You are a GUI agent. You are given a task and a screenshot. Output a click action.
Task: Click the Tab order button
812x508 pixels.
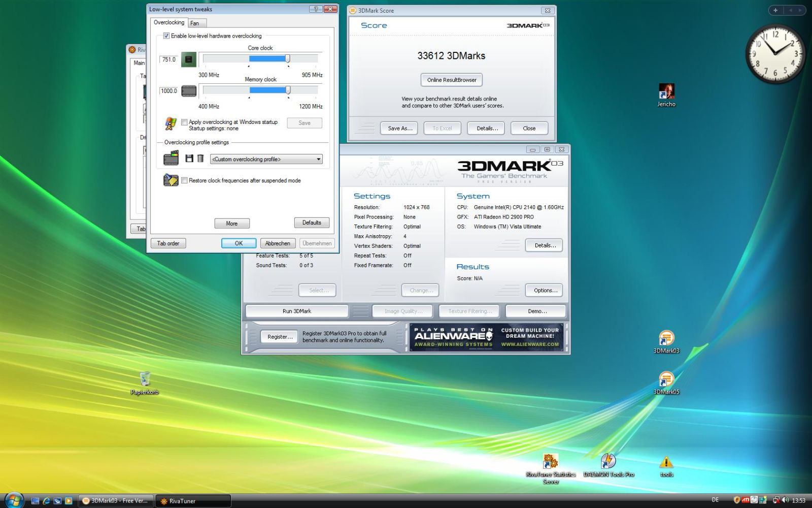pyautogui.click(x=168, y=243)
